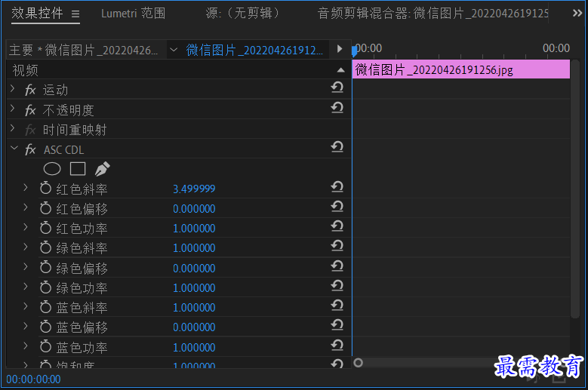
Task: Select the free draw bezier pen mask tool
Action: coord(102,169)
